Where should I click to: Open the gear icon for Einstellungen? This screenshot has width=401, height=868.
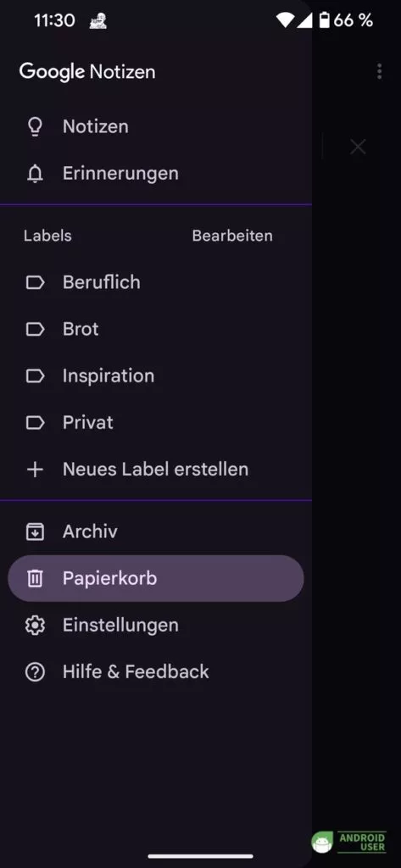point(35,626)
